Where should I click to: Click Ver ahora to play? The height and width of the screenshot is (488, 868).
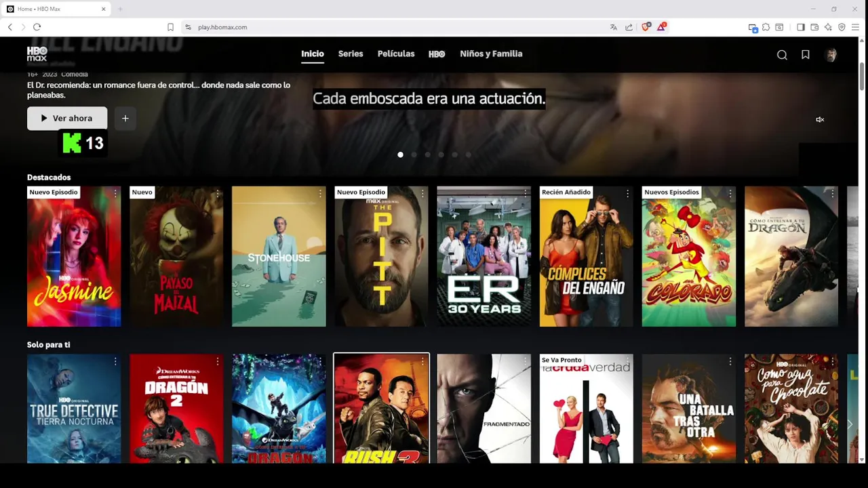click(67, 118)
